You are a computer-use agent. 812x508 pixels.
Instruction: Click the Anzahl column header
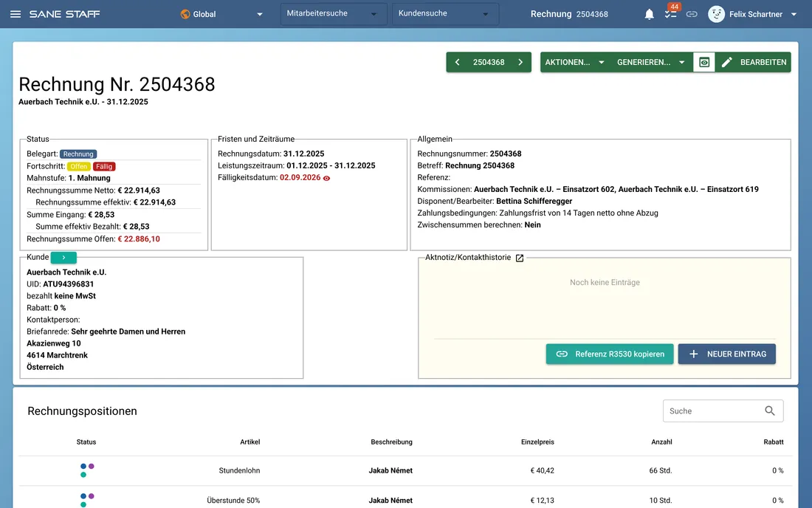[x=662, y=442]
